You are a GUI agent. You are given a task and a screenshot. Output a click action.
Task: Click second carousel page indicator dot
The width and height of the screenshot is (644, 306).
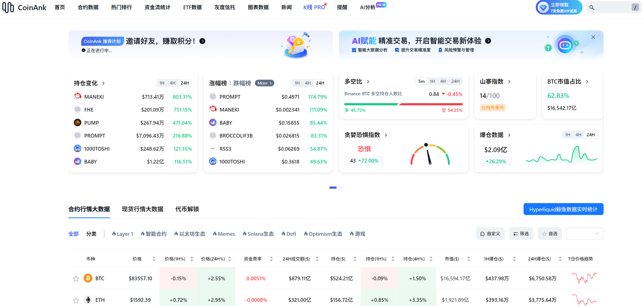(340, 188)
